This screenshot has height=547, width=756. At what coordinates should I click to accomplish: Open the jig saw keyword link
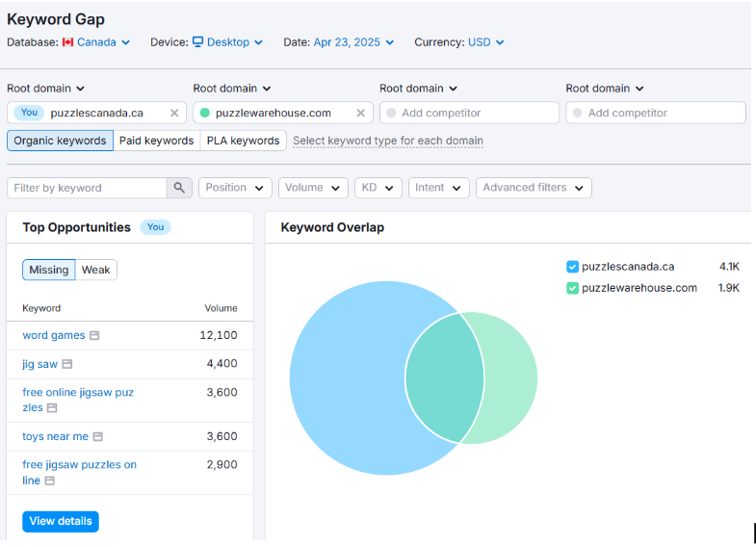pyautogui.click(x=40, y=364)
